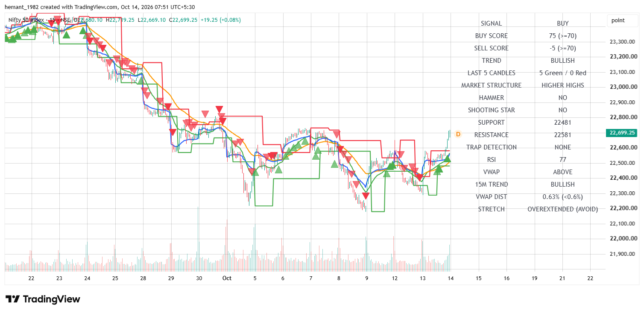Select the support value 22481

pyautogui.click(x=563, y=123)
